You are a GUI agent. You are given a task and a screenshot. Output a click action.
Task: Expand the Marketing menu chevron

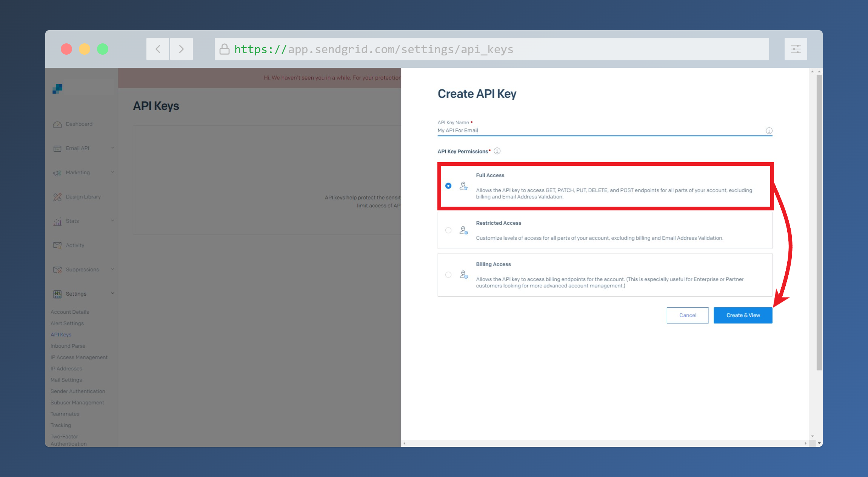(x=112, y=172)
